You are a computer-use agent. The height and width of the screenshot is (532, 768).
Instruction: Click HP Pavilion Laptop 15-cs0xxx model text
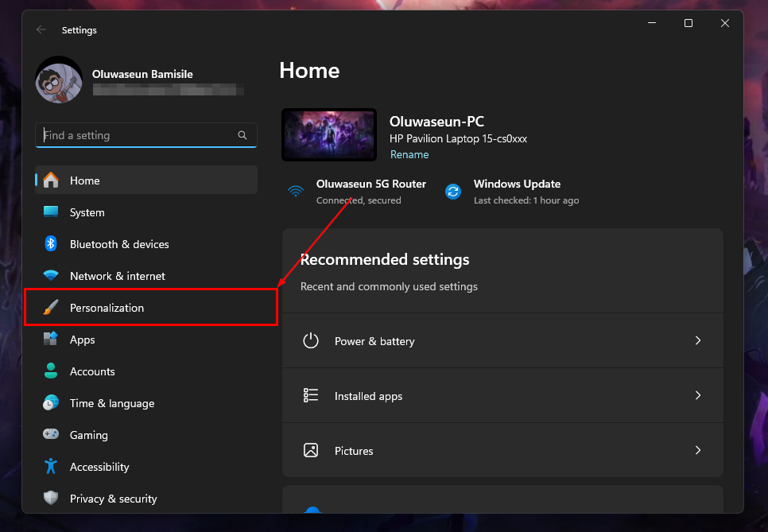click(x=458, y=138)
